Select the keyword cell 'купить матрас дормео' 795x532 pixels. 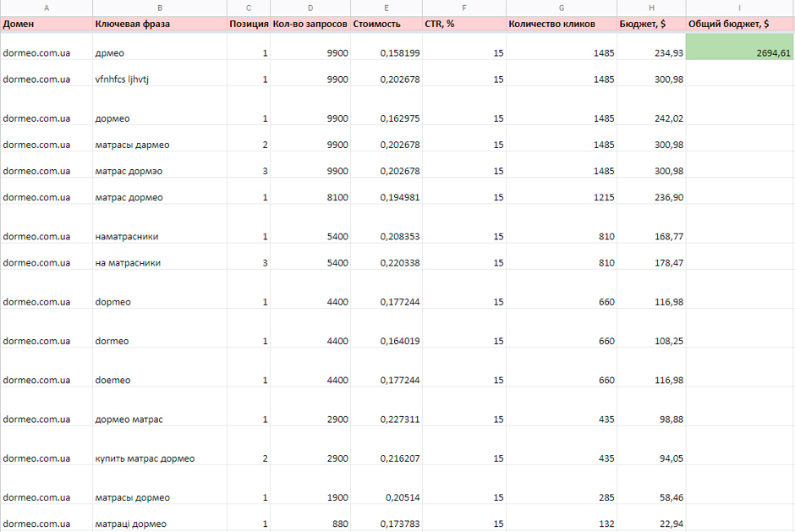coord(160,446)
